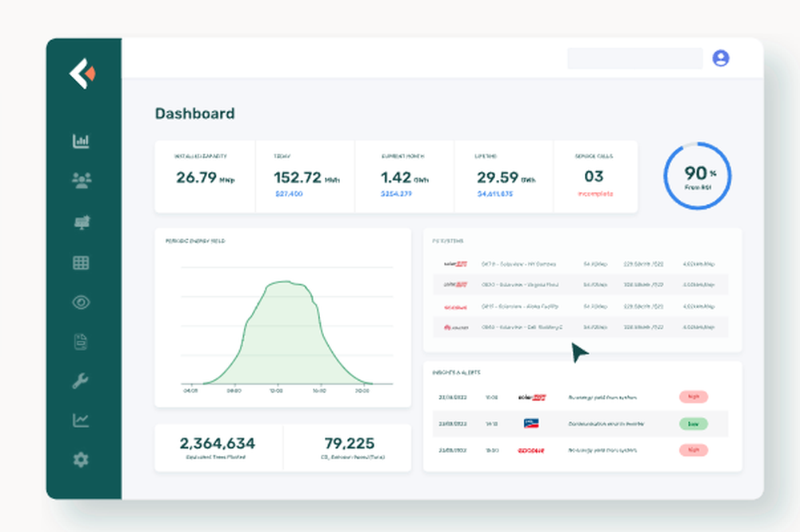Open the eye monitoring sidebar icon

pos(81,302)
